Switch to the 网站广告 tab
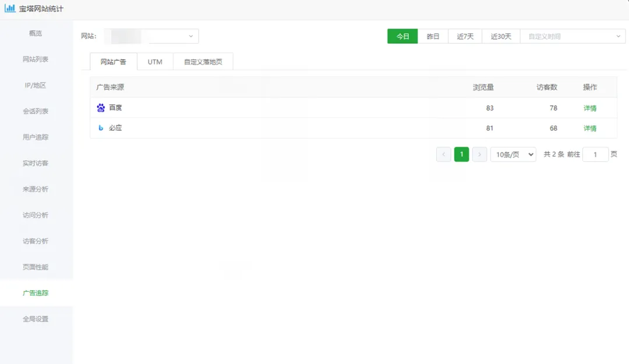Viewport: 629px width, 364px height. point(113,62)
